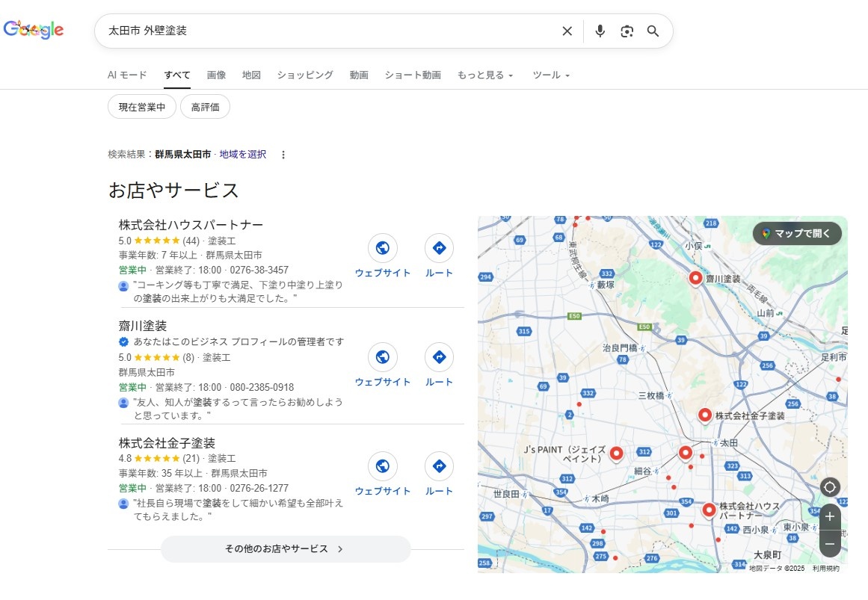Get route directions to 齋川塗装
Viewport: 868px width, 600px height.
tap(439, 358)
